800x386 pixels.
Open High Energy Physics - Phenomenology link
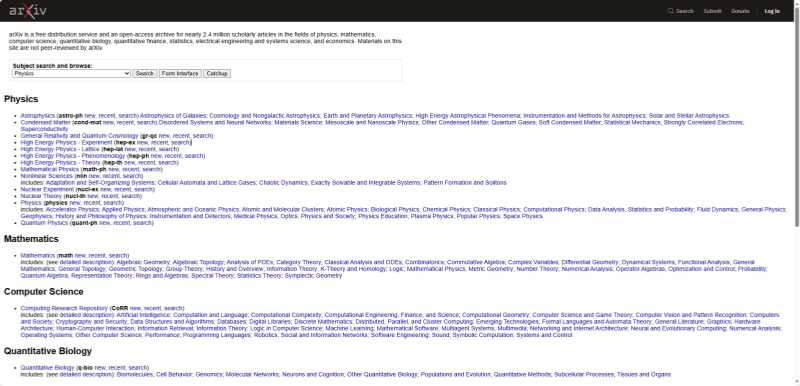tap(73, 156)
